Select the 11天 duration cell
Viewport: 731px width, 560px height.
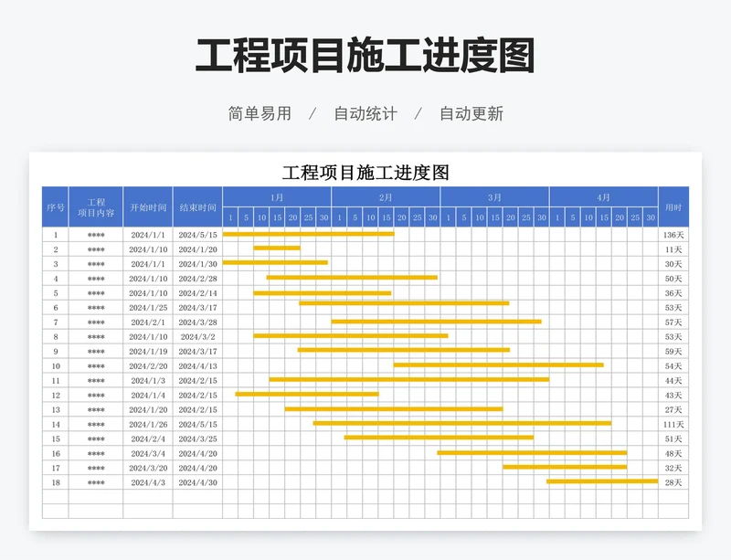[673, 249]
